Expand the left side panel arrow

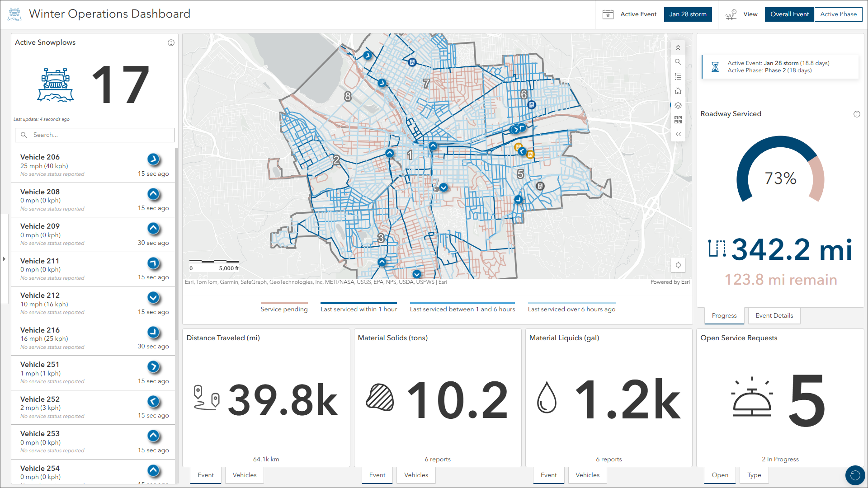(x=4, y=259)
